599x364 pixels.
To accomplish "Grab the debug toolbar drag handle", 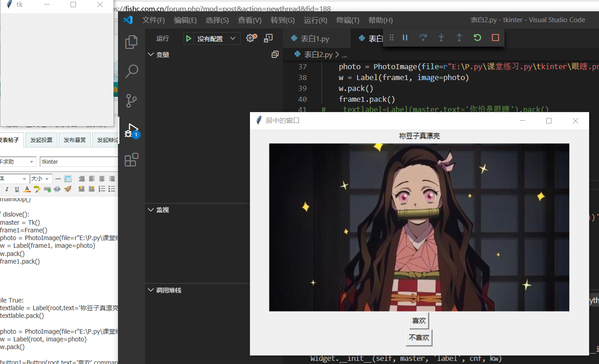I will [x=391, y=38].
